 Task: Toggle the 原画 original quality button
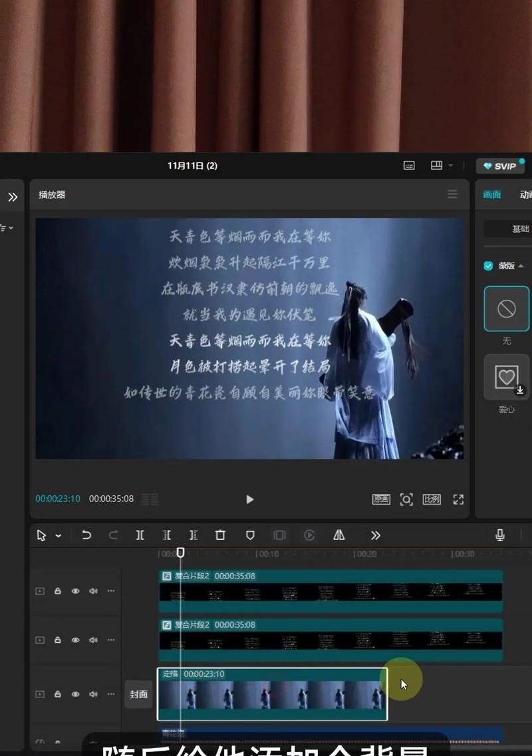click(381, 499)
